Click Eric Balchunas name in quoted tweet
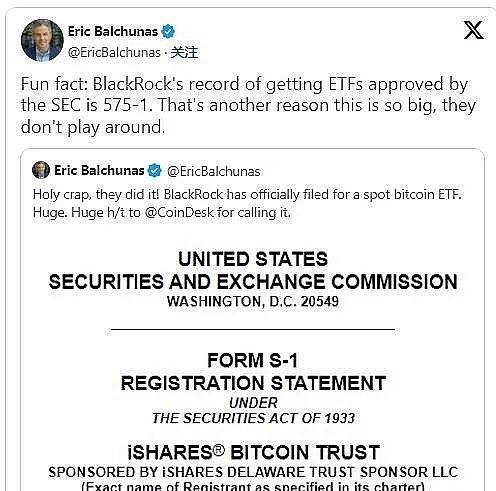 coord(99,170)
